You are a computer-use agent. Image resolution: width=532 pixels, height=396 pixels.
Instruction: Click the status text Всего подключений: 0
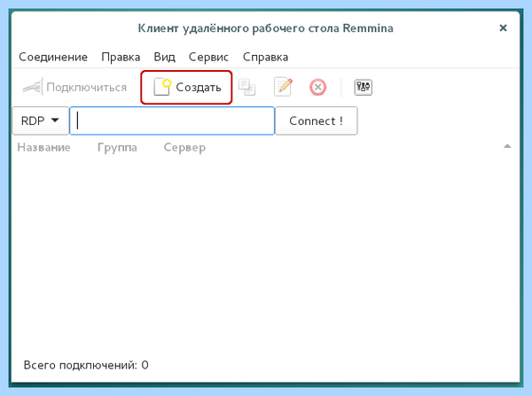coord(86,365)
